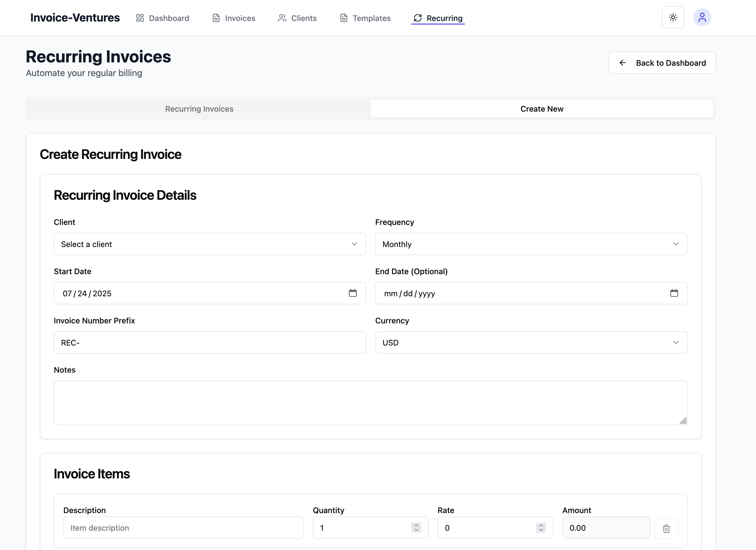Delete the invoice item with trash icon
This screenshot has width=756, height=550.
click(666, 529)
